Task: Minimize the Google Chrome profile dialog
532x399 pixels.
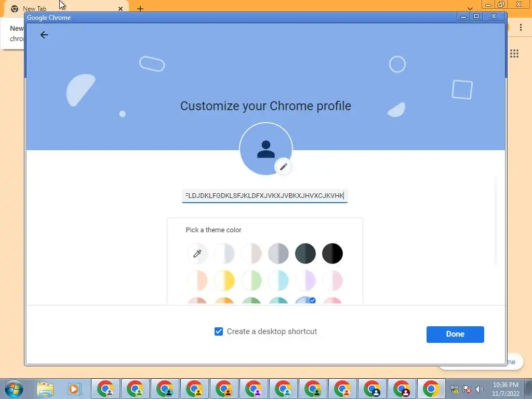Action: click(x=463, y=16)
